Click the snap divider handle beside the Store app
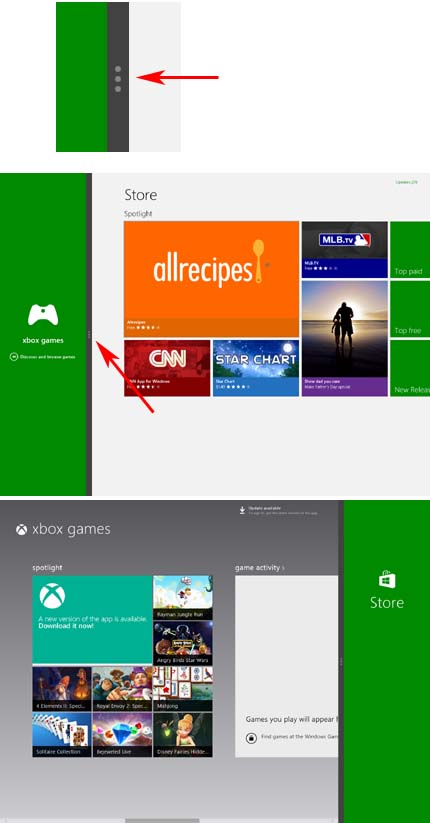Image resolution: width=430 pixels, height=823 pixels. 89,334
